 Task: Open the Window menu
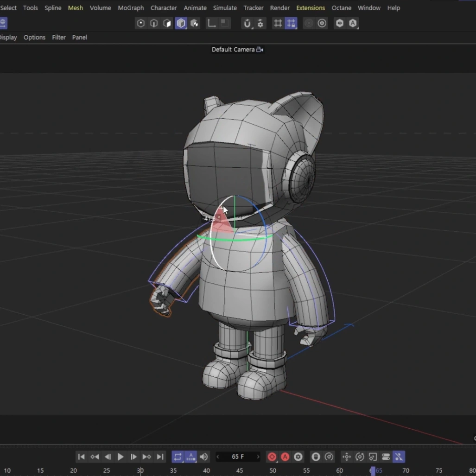(369, 8)
